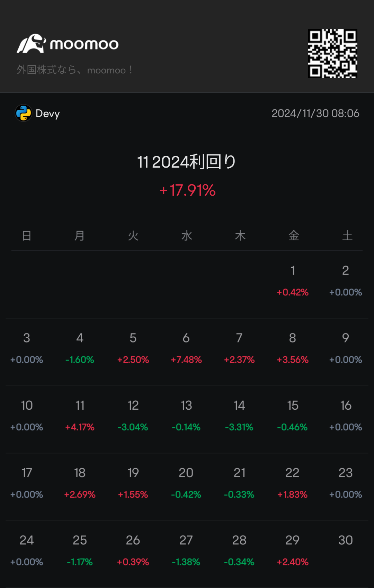374x588 pixels.
Task: Click the 2024/11/30 08:06 timestamp
Action: [315, 113]
